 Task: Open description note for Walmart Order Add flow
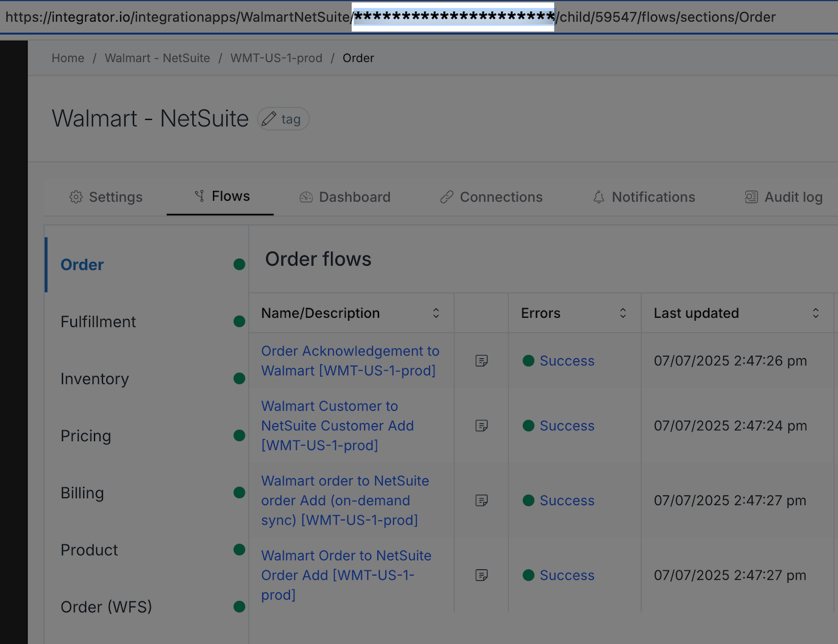click(x=481, y=575)
